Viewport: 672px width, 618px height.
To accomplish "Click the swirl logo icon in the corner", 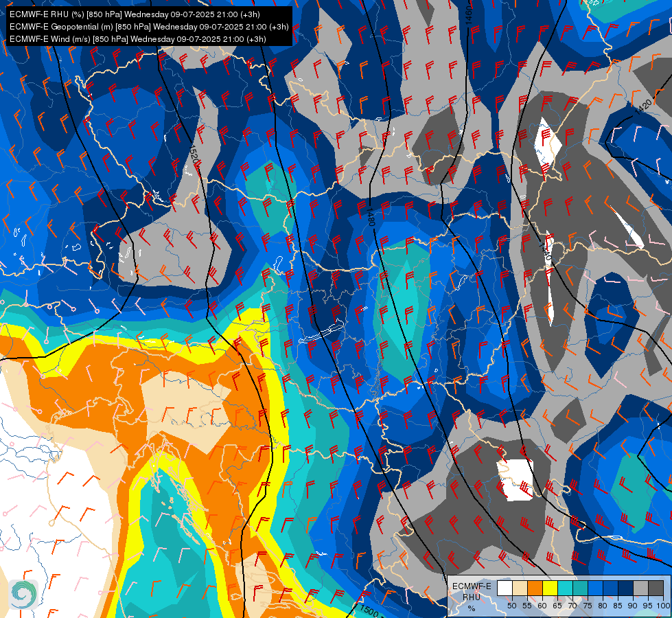I will (x=24, y=594).
